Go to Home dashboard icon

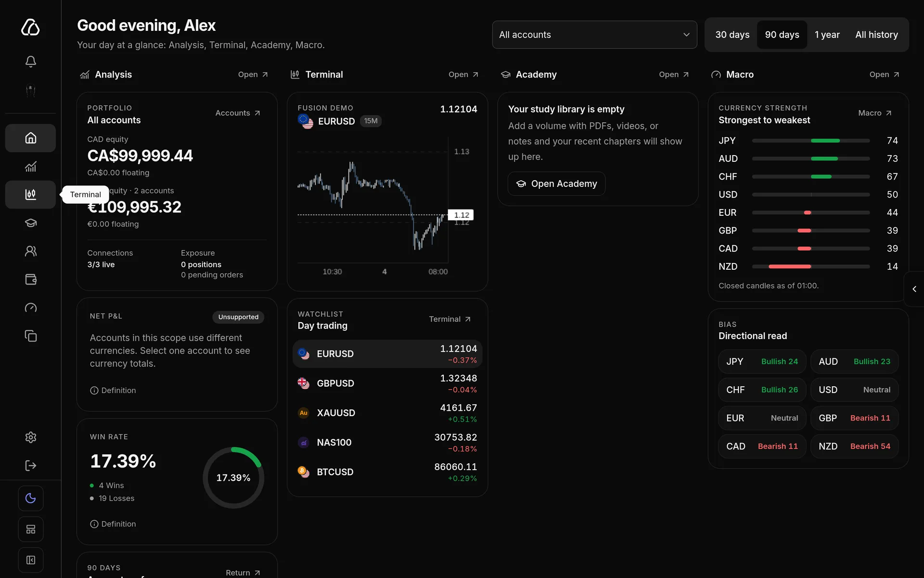point(30,138)
